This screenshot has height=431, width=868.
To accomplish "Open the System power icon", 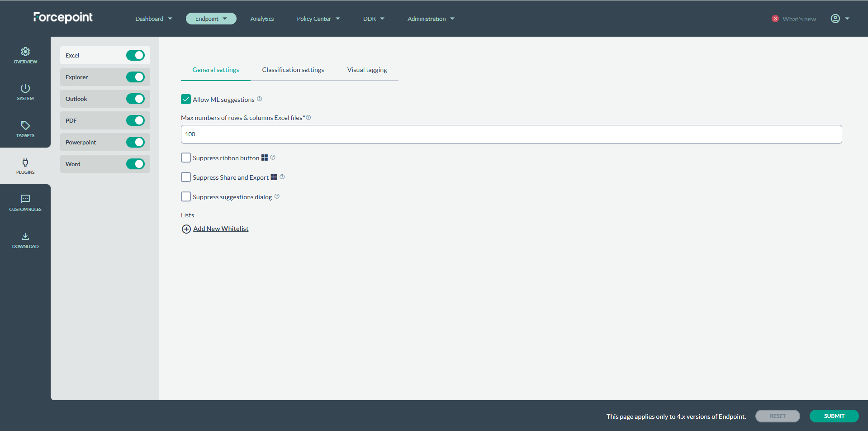I will (25, 88).
